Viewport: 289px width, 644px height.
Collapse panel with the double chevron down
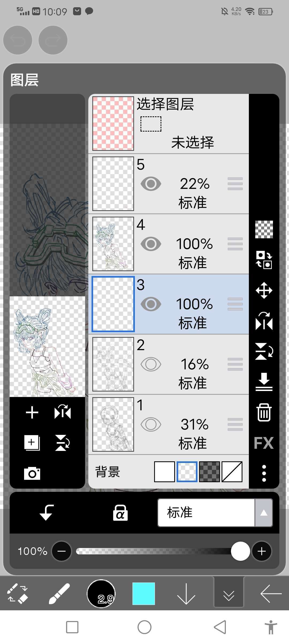pos(229,596)
